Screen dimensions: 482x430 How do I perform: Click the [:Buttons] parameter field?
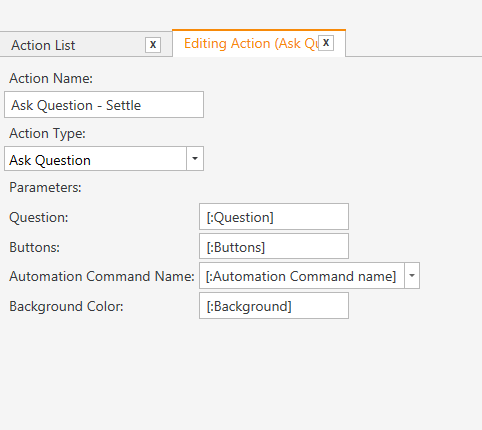[274, 246]
